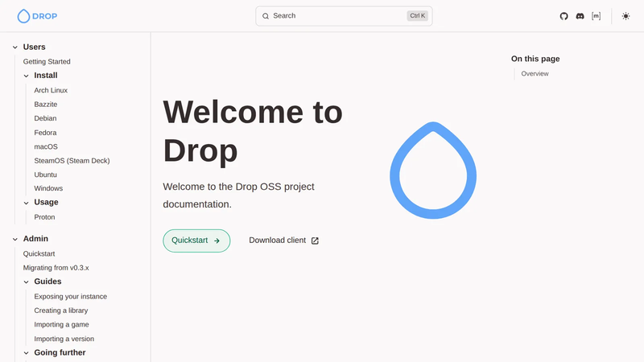Viewport: 644px width, 362px height.
Task: Open the Arch Linux install guide
Action: [x=51, y=90]
